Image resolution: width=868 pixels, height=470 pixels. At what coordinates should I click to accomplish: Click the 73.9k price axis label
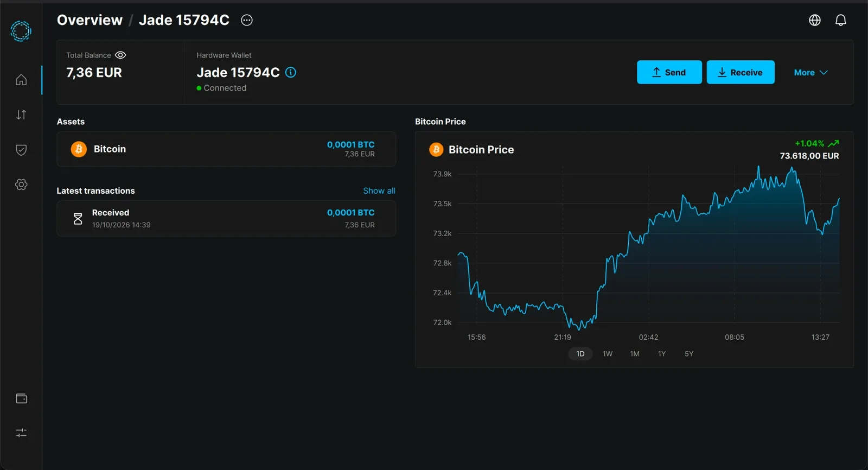coord(442,174)
